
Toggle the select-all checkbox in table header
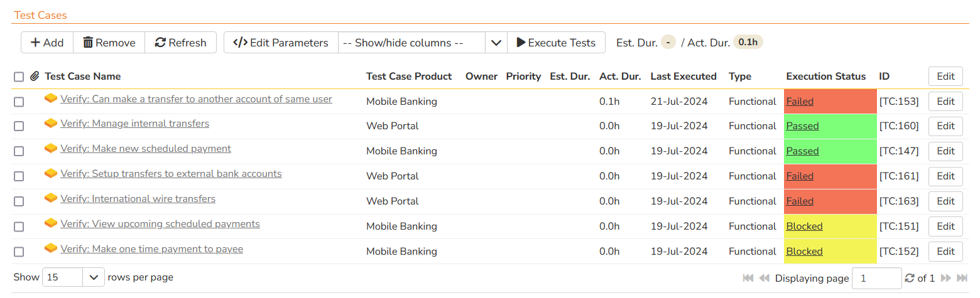(19, 77)
